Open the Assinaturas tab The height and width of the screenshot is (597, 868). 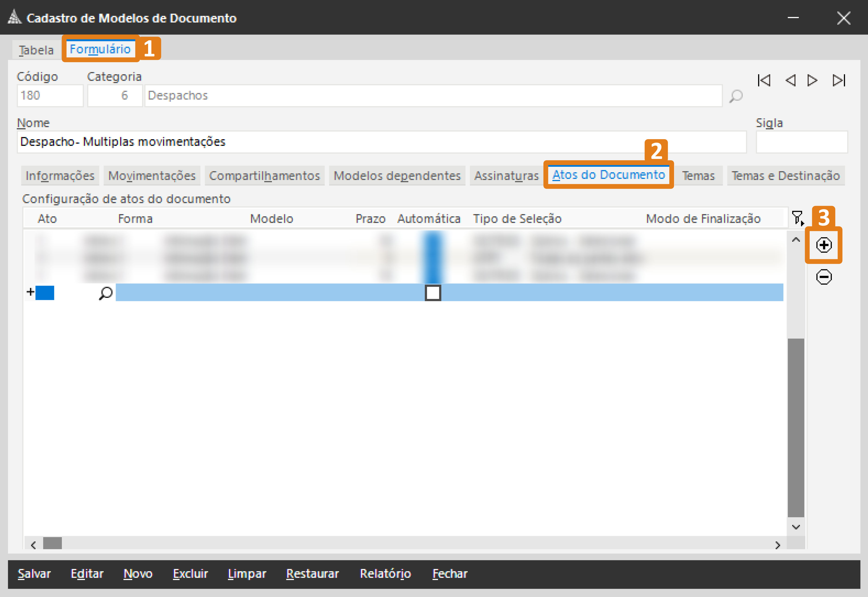(506, 176)
